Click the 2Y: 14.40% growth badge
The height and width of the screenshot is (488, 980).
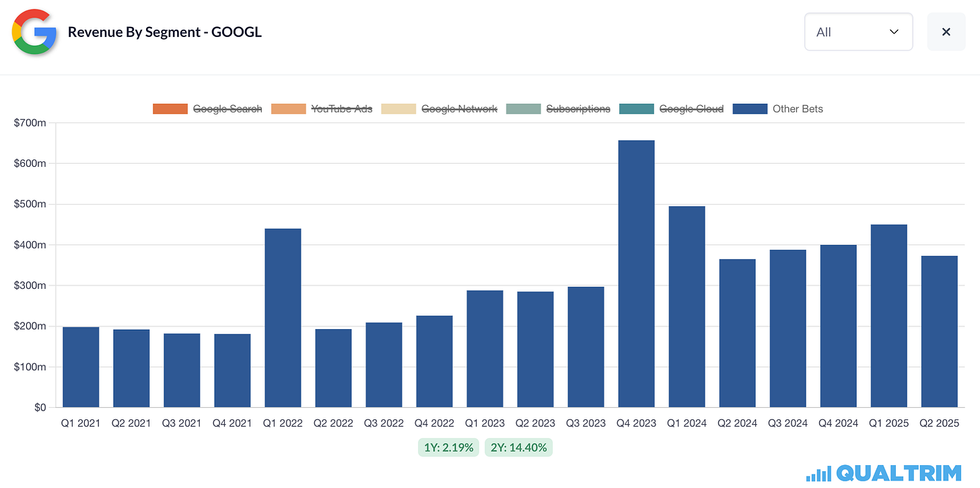point(518,447)
